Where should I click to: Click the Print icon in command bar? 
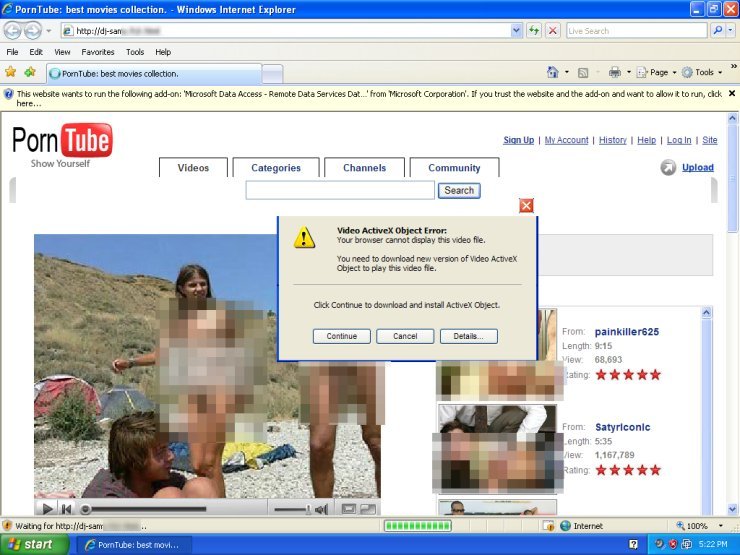614,72
